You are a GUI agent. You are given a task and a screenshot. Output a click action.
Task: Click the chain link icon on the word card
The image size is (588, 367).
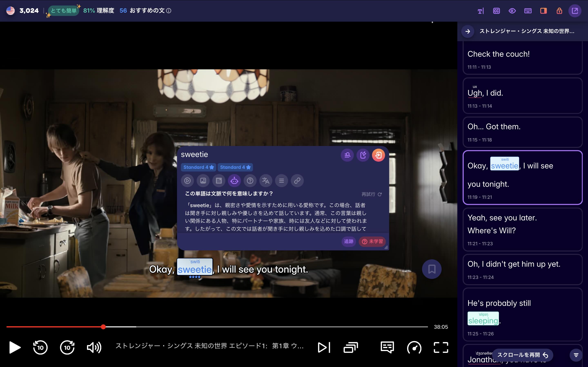pyautogui.click(x=297, y=181)
